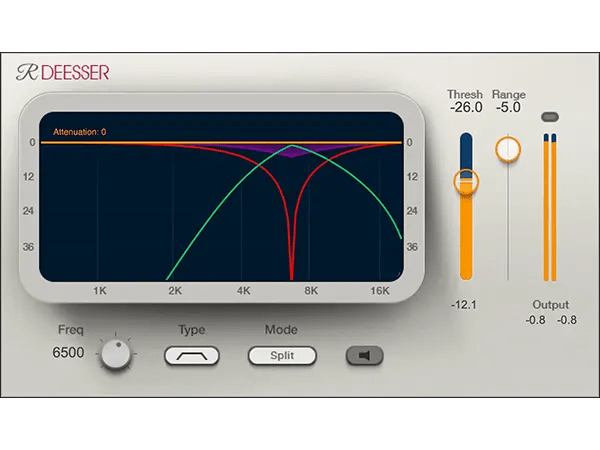Click the 16K frequency axis label
The height and width of the screenshot is (450, 600).
(x=380, y=291)
